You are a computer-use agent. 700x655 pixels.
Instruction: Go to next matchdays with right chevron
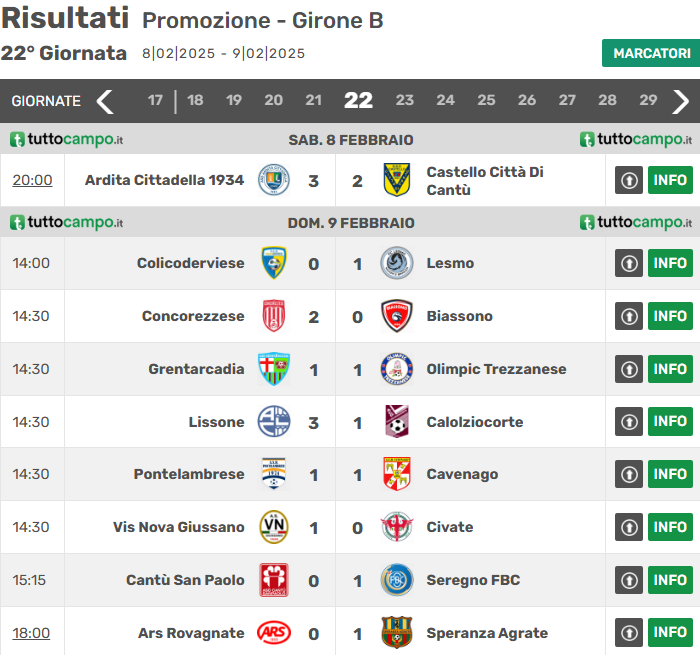click(x=681, y=101)
